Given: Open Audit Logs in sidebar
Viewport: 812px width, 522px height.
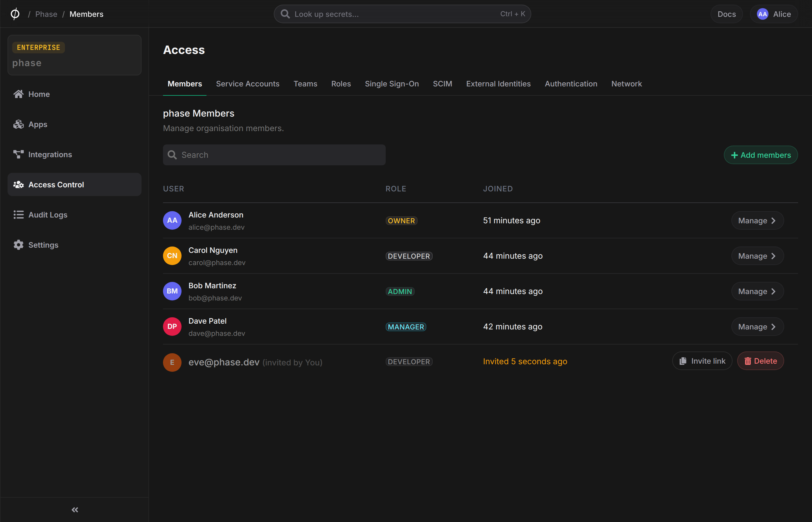Looking at the screenshot, I should [74, 215].
